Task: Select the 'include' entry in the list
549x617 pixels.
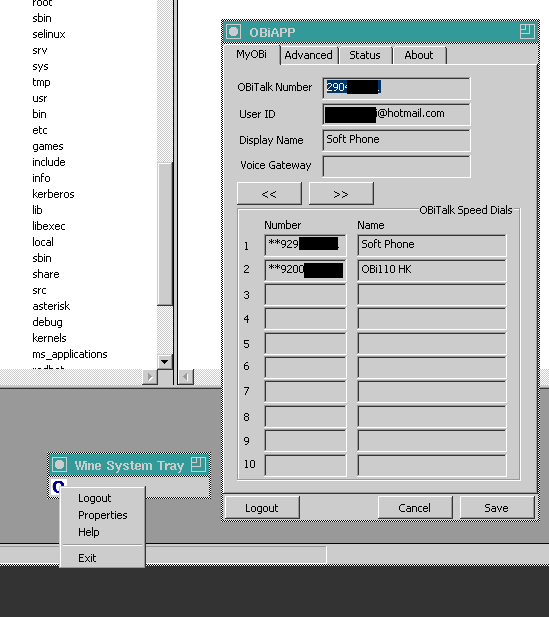Action: click(49, 162)
